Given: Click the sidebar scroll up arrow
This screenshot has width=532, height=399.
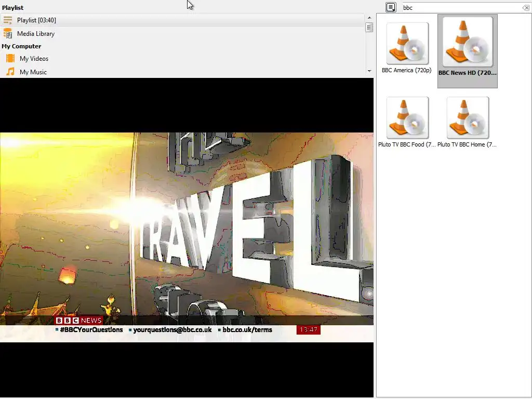Looking at the screenshot, I should [x=369, y=18].
